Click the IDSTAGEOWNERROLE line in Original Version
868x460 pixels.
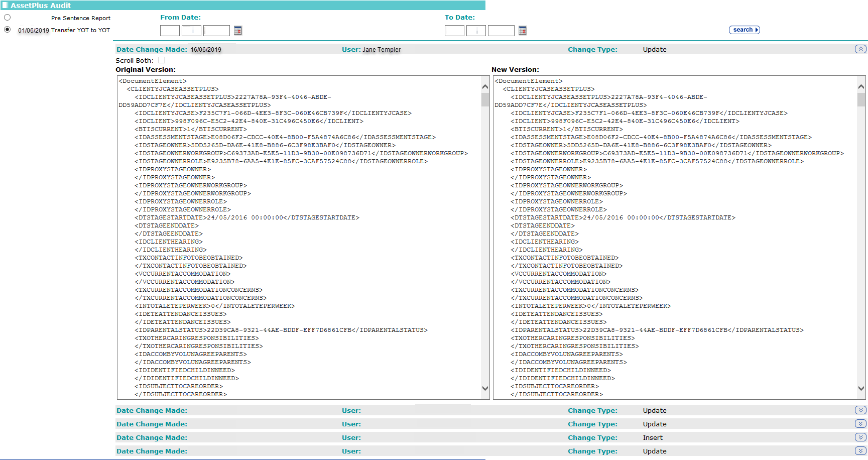click(281, 161)
